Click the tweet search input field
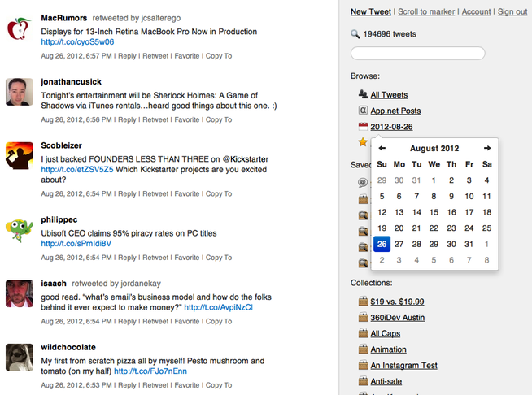Screen dimensions: 532x395 pyautogui.click(x=417, y=54)
